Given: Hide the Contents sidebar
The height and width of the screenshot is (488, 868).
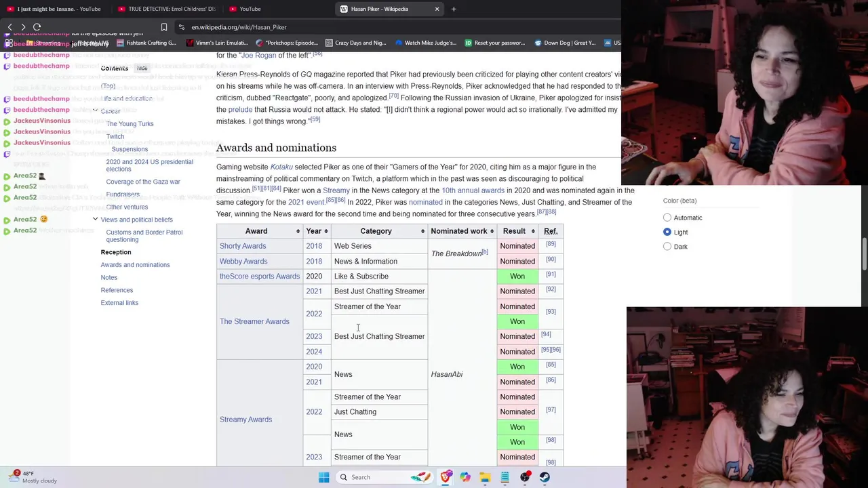Looking at the screenshot, I should [x=142, y=68].
